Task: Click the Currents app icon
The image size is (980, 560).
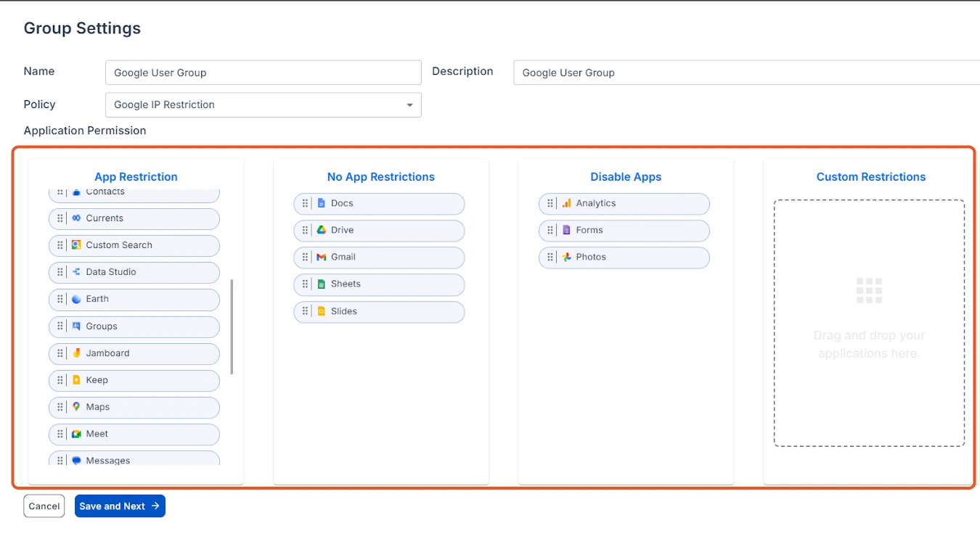Action: (x=76, y=218)
